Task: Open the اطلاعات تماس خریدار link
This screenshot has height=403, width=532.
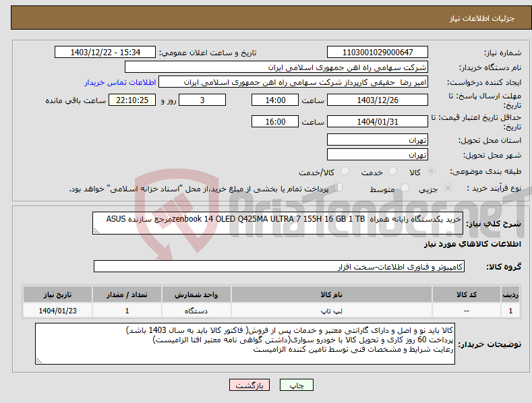Action: pyautogui.click(x=120, y=82)
